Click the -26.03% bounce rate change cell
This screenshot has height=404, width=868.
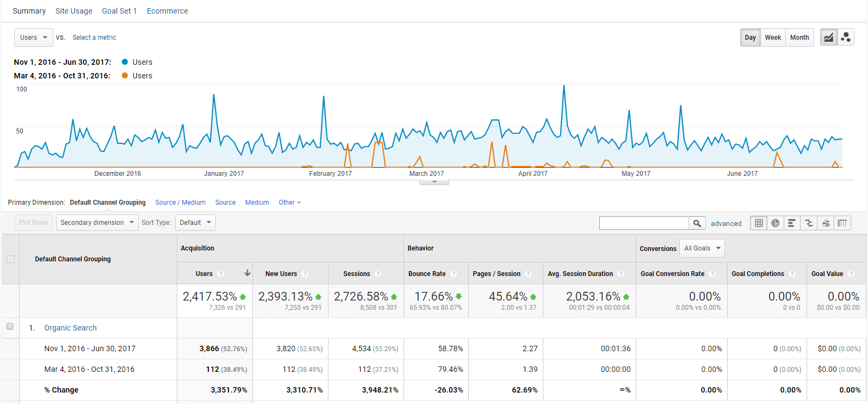click(449, 390)
